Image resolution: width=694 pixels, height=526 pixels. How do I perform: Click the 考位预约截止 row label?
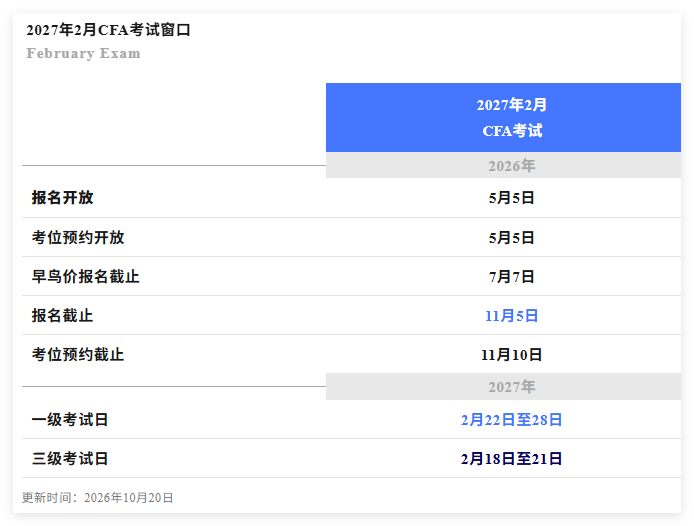coord(78,354)
